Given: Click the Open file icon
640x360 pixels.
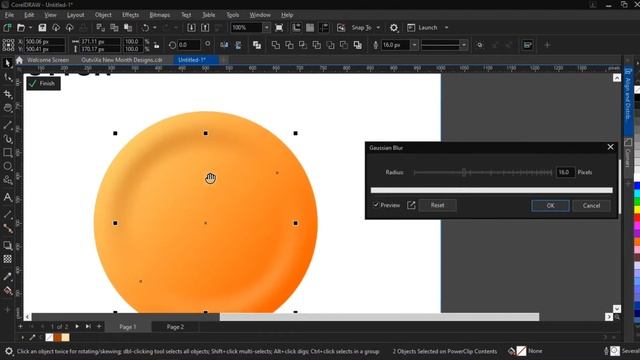Looking at the screenshot, I should coord(21,28).
